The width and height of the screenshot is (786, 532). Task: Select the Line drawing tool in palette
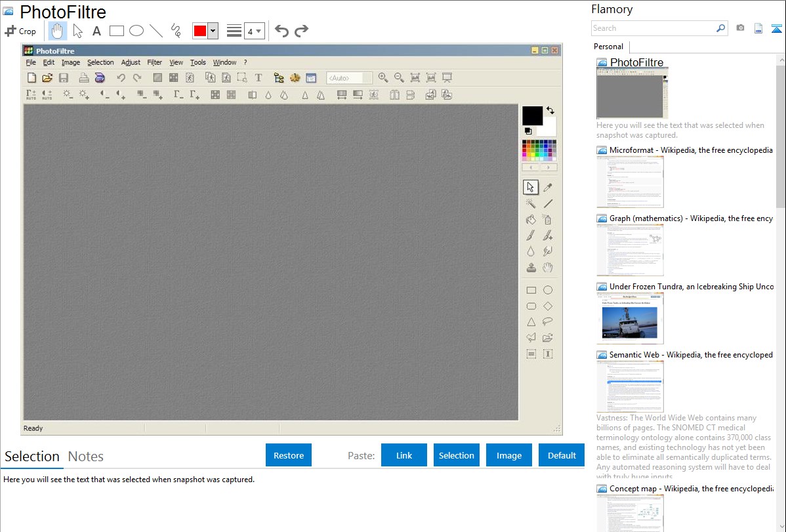(x=548, y=203)
